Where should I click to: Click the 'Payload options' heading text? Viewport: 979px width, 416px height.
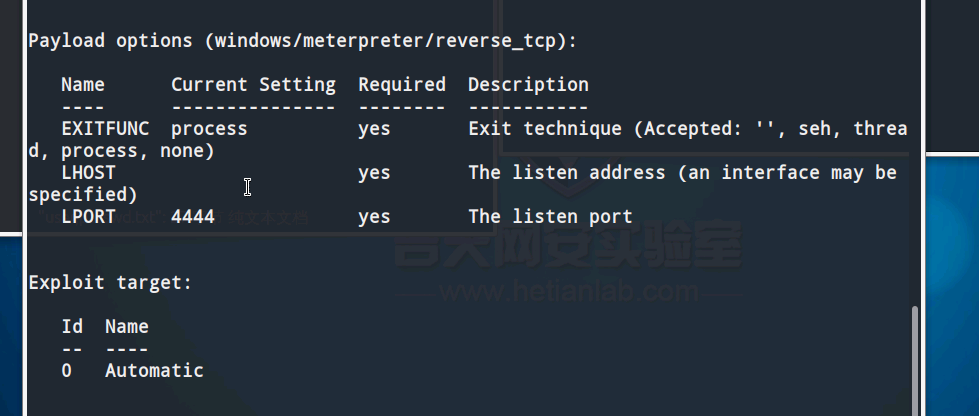pos(111,41)
